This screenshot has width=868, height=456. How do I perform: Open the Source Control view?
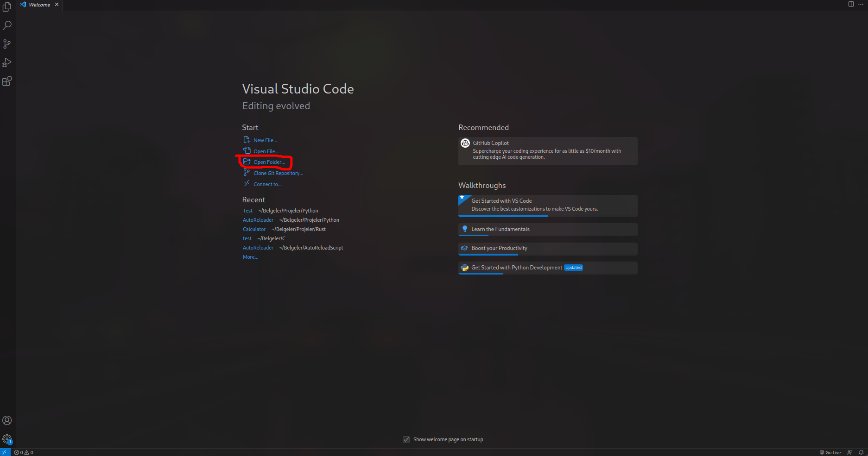[7, 44]
